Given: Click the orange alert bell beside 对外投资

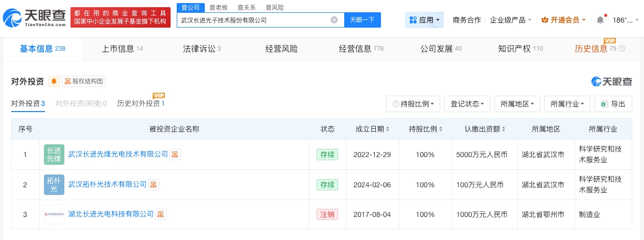Looking at the screenshot, I should 54,81.
